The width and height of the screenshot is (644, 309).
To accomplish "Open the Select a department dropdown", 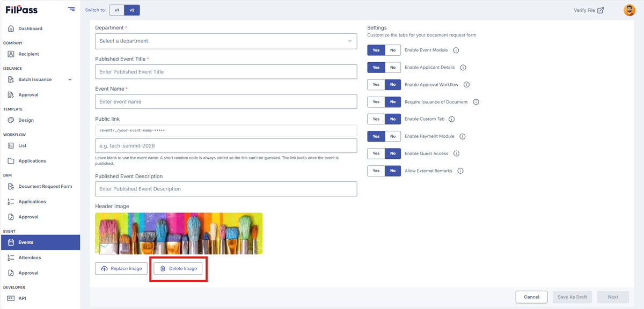I will coord(226,41).
